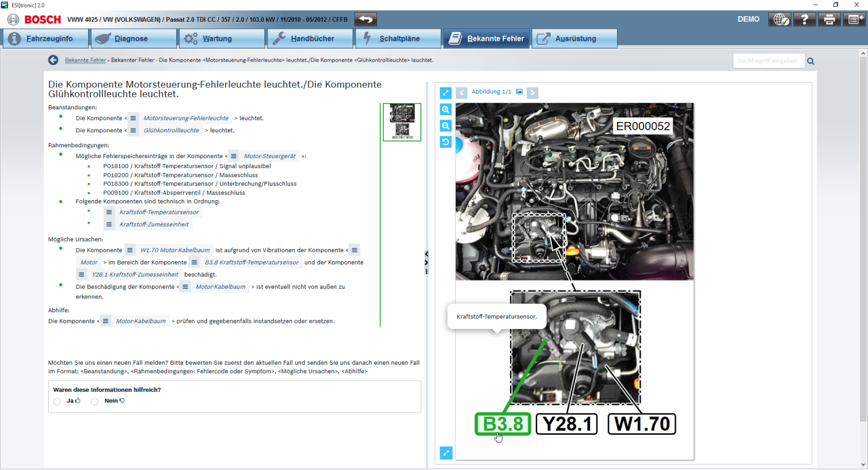This screenshot has height=470, width=868.
Task: Reset the image with the rotate-back icon
Action: pos(446,142)
